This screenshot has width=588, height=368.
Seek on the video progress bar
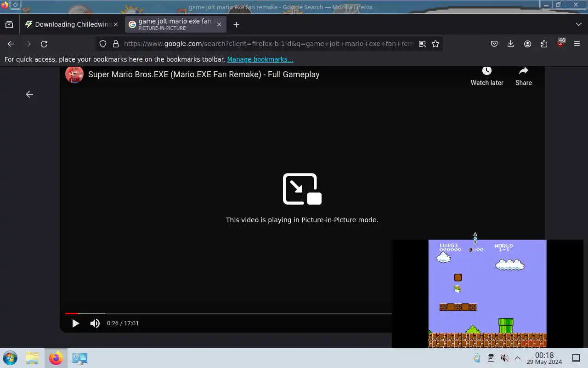228,313
